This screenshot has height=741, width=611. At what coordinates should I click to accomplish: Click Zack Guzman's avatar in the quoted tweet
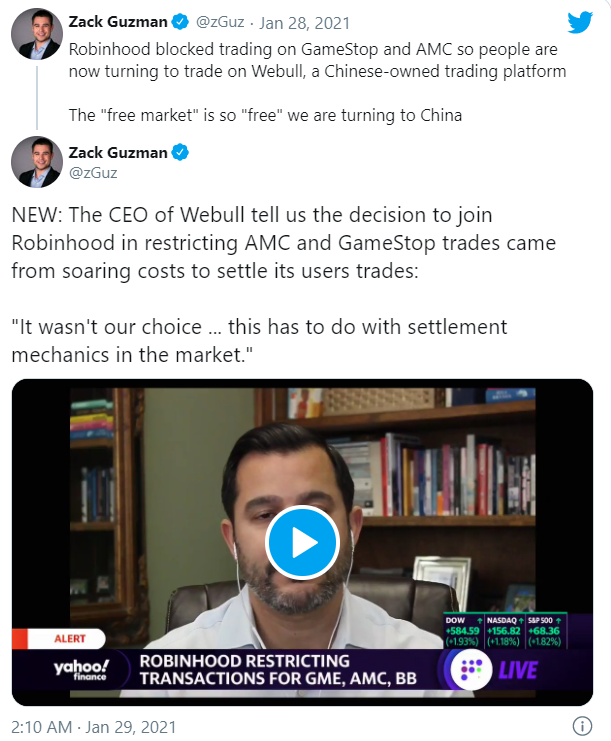[37, 34]
